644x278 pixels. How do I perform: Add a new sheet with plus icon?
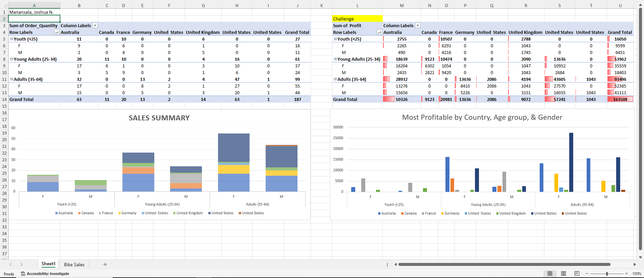tap(105, 265)
